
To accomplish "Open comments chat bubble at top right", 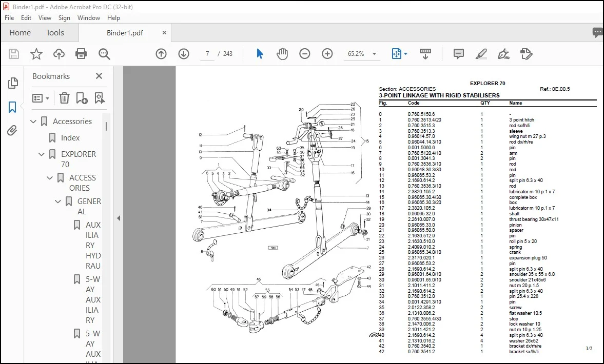I will (x=597, y=33).
